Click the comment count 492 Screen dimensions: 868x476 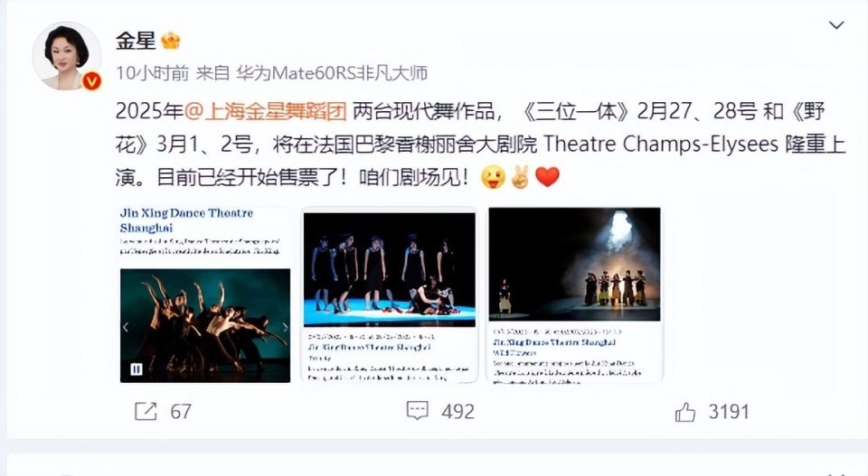458,412
